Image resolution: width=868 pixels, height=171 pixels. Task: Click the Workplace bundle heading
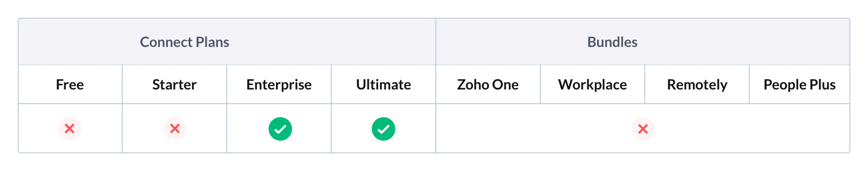(592, 85)
